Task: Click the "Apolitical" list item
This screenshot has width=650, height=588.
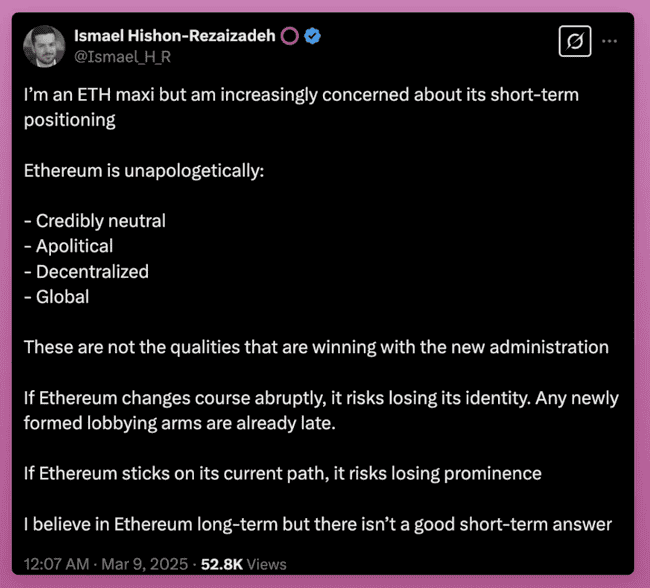Action: coord(68,246)
